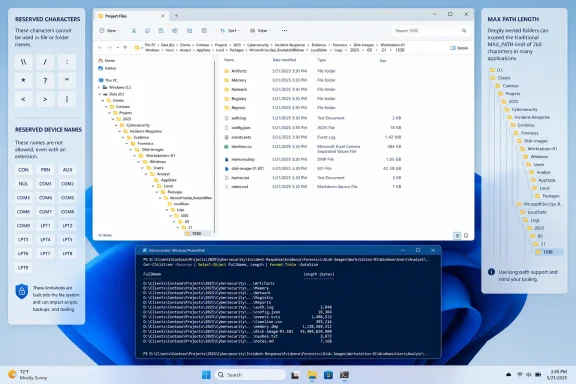Open File Explorer from the taskbar
The height and width of the screenshot is (384, 576).
click(312, 375)
